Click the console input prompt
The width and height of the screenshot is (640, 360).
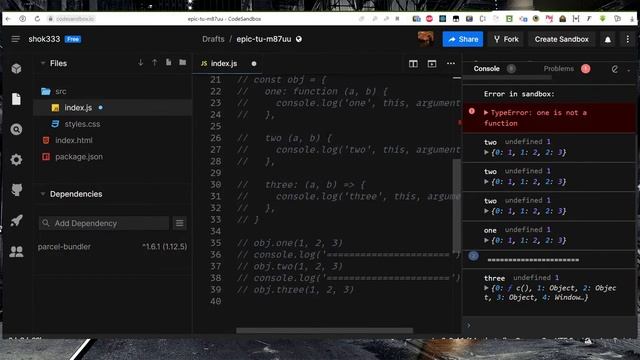coord(549,325)
